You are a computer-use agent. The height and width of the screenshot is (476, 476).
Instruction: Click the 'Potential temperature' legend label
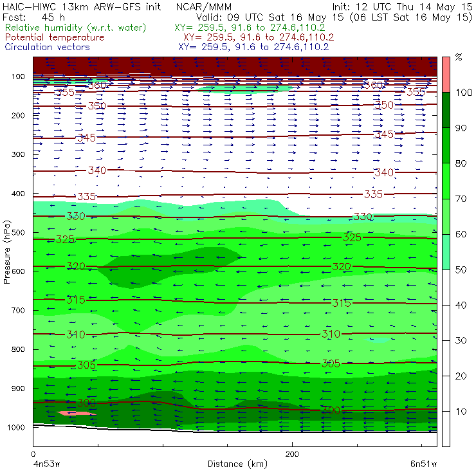tap(54, 37)
